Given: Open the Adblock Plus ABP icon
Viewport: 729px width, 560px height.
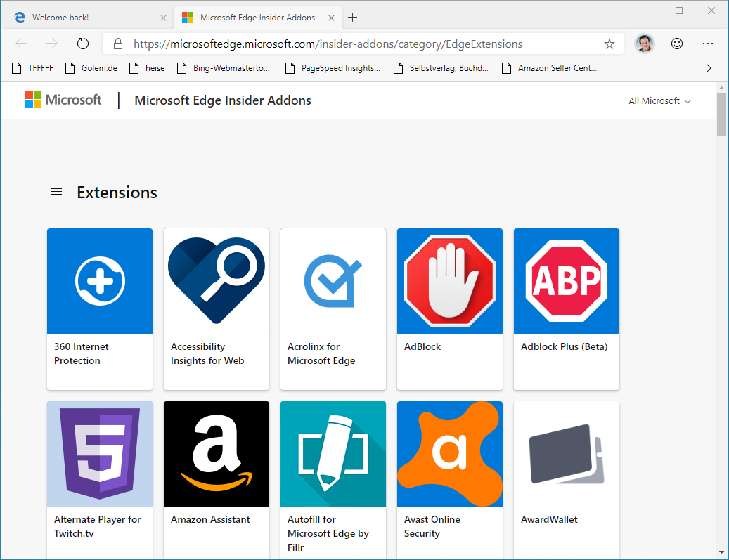Looking at the screenshot, I should pos(567,280).
